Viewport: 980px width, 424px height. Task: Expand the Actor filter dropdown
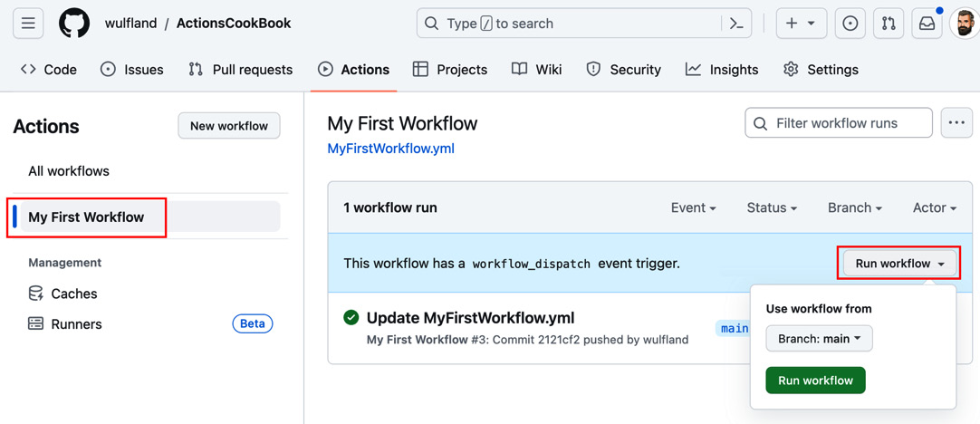click(x=935, y=207)
